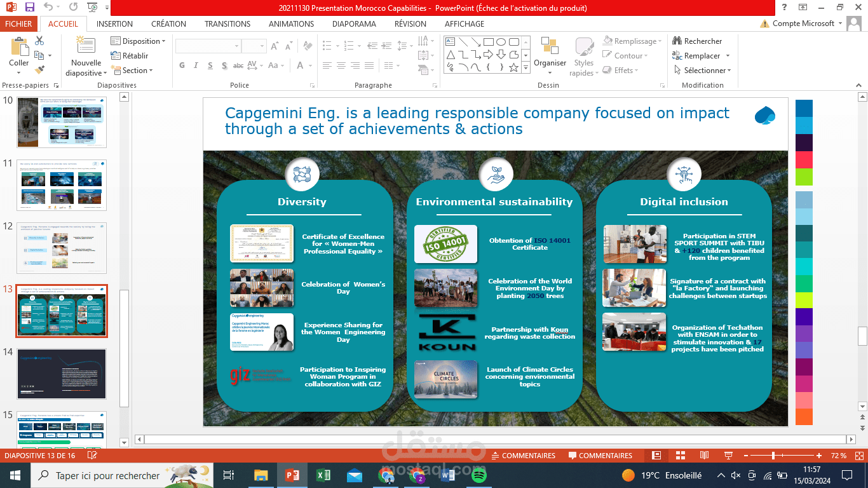Switch to the TRANSITIONS tab
This screenshot has height=488, width=868.
227,24
